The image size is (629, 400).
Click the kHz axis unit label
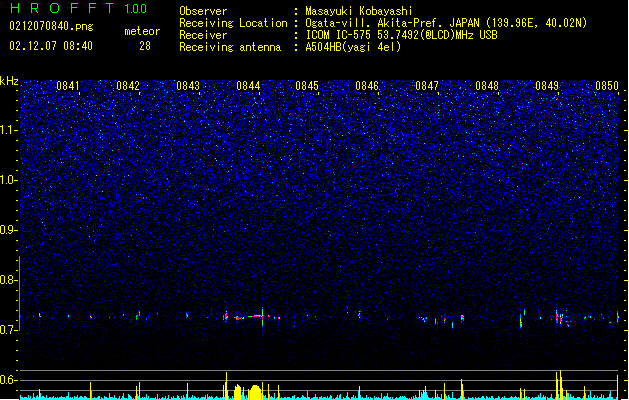pyautogui.click(x=9, y=81)
